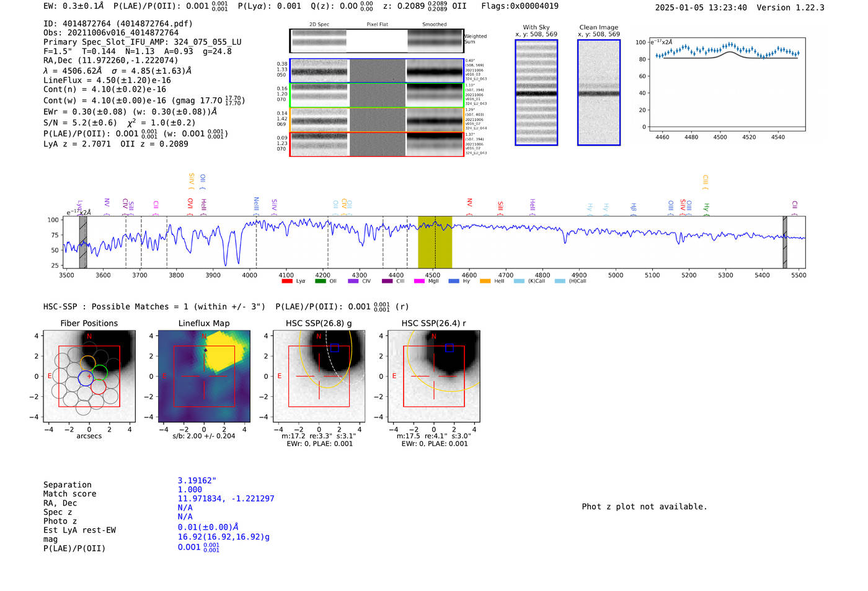Click the m:17.5 re:4.1" s:3.0" caption
Viewport: 868px width, 591px height.
[434, 436]
